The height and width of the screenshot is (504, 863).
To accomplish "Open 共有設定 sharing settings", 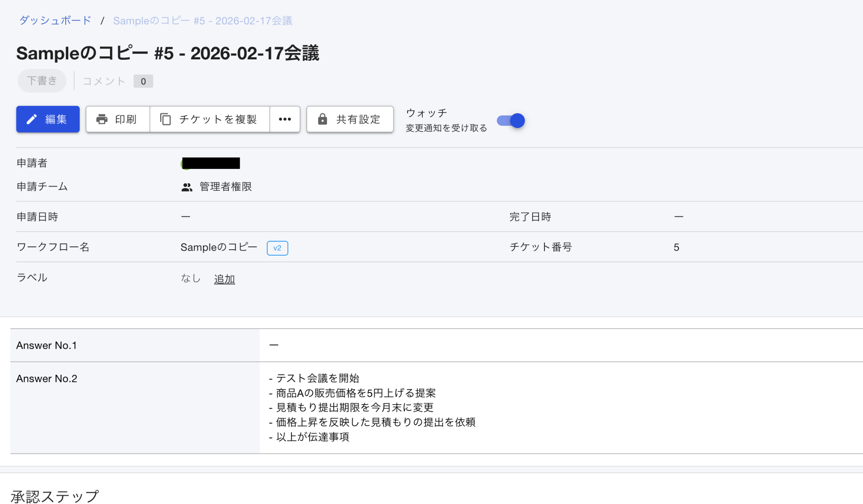I will [x=358, y=120].
